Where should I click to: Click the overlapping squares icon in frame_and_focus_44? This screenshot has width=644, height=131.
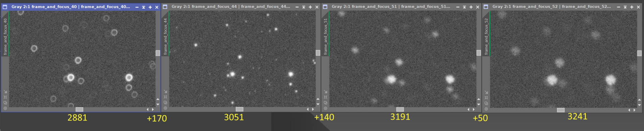(x=165, y=103)
